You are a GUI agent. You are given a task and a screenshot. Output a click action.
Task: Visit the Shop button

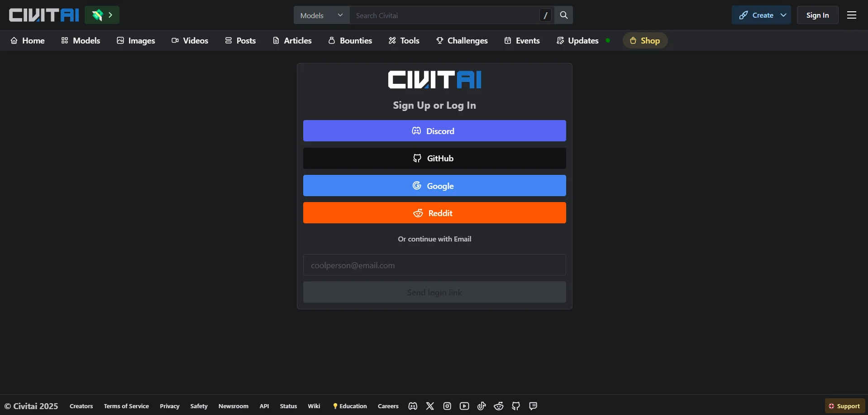point(645,40)
